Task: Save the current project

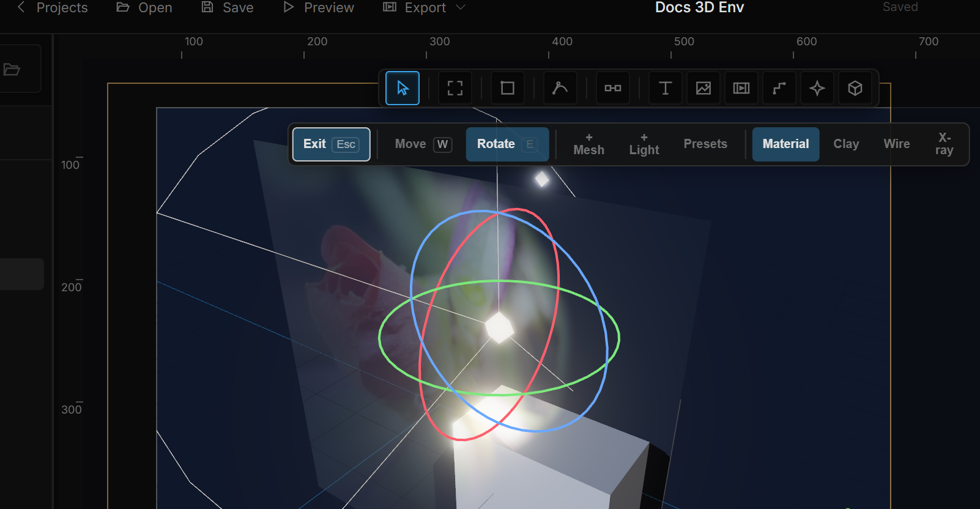Action: [x=228, y=7]
